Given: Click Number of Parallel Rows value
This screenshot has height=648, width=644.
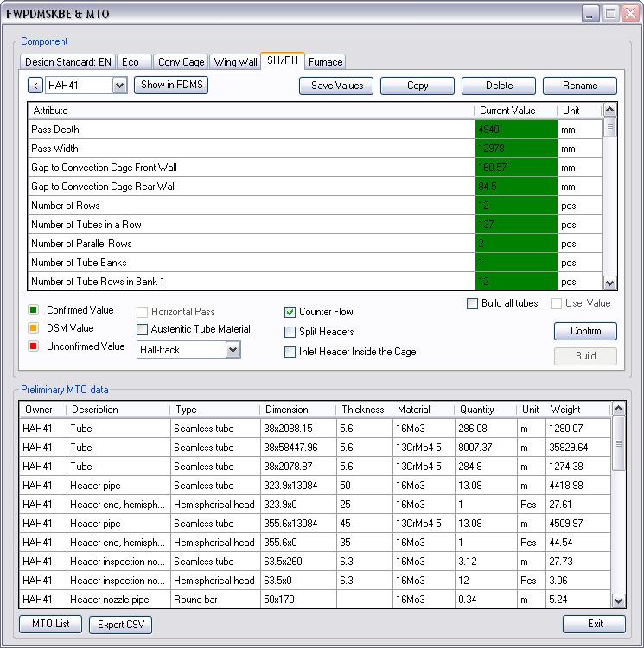Looking at the screenshot, I should coord(516,244).
